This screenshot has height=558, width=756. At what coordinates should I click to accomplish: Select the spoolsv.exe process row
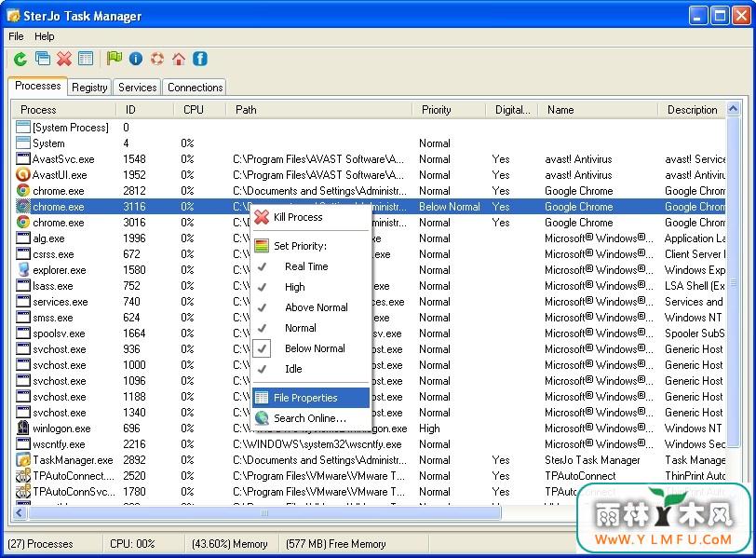point(369,333)
